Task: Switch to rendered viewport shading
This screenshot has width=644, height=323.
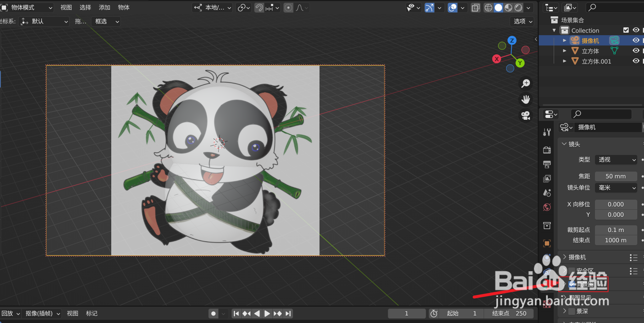Action: [519, 7]
